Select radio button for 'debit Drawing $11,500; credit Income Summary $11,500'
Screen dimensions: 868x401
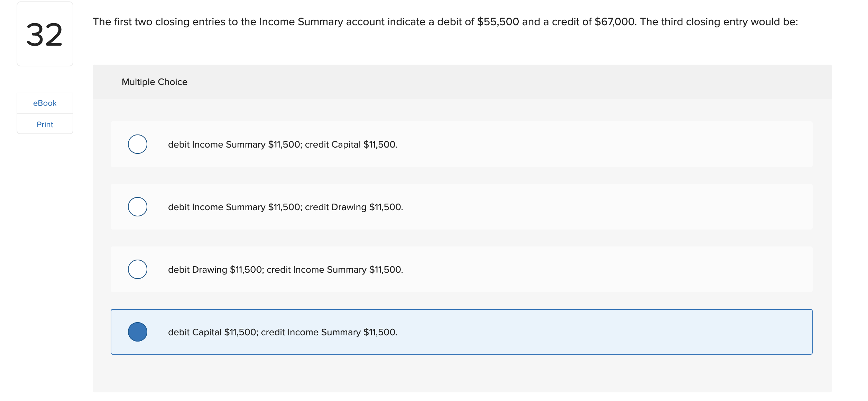137,269
